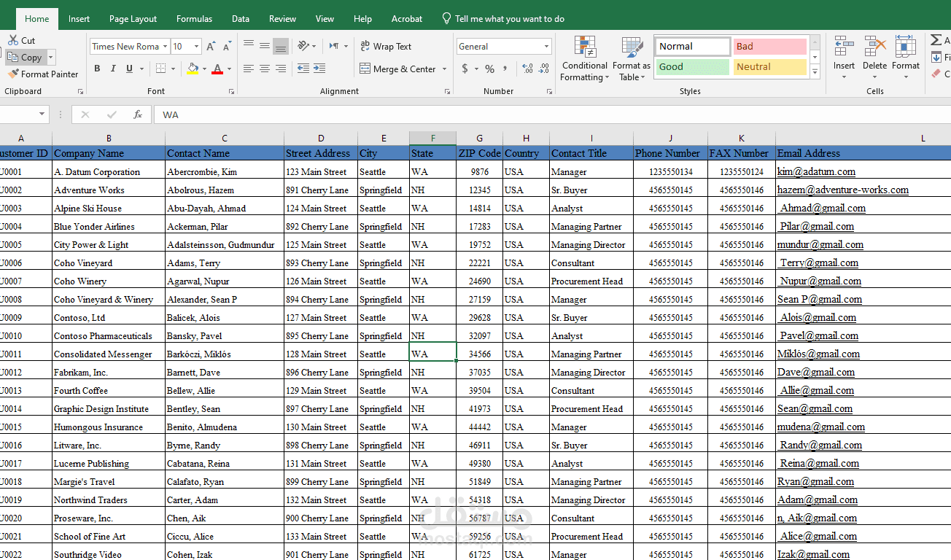Click Increase Indent icon
Screen dimensions: 951x560
point(320,69)
